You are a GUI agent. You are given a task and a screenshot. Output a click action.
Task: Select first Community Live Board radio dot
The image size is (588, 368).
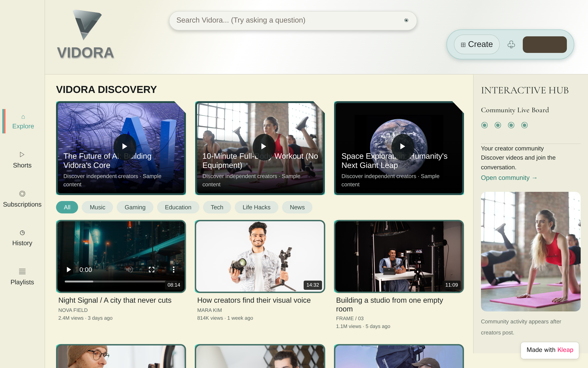484,125
